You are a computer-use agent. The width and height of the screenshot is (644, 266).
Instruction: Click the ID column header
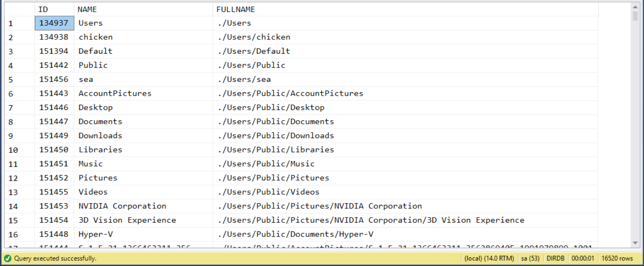pos(54,9)
